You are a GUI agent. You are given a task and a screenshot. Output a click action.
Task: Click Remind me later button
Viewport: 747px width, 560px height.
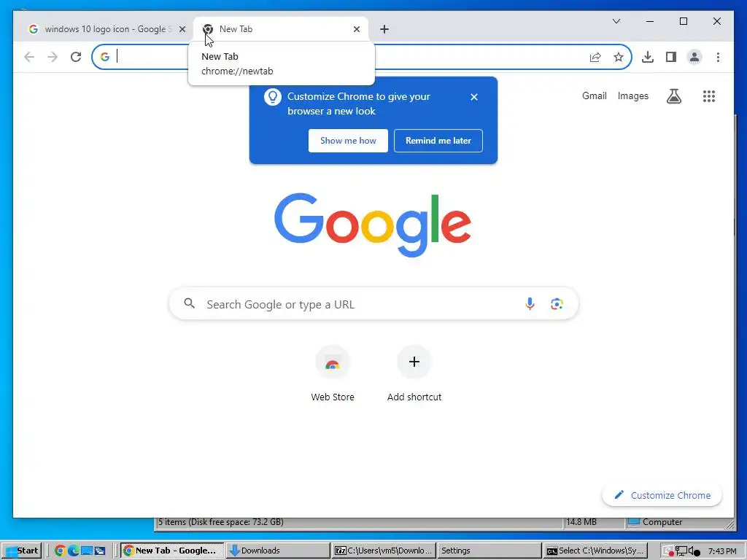coord(438,141)
